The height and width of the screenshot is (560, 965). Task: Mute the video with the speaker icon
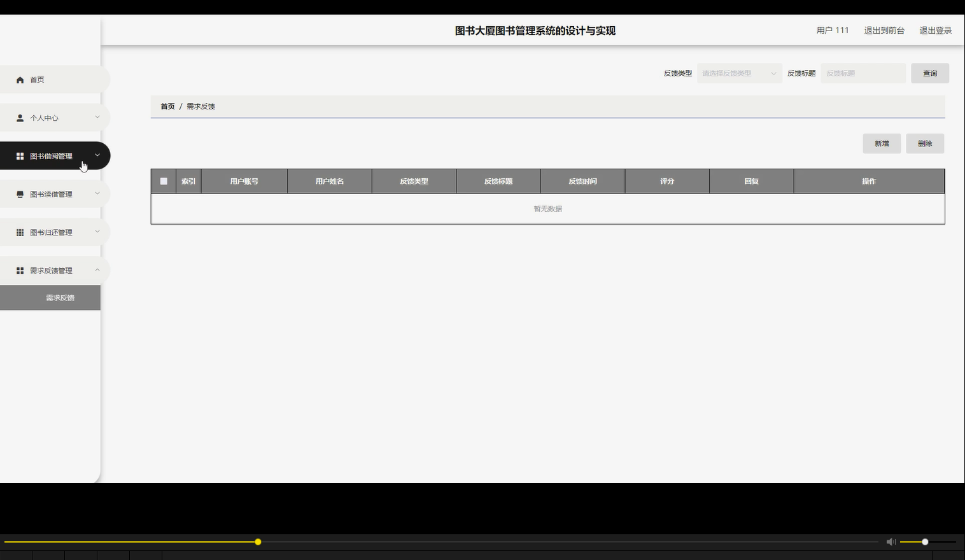891,542
